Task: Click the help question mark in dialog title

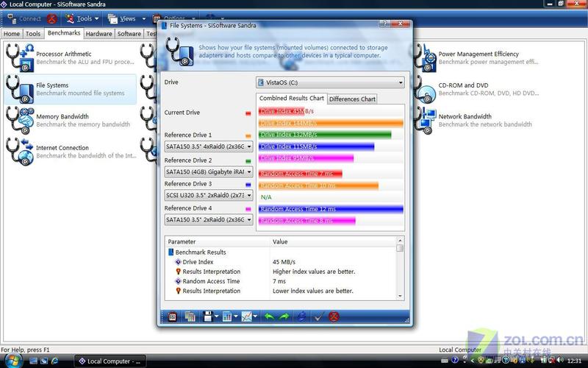Action: tap(384, 24)
